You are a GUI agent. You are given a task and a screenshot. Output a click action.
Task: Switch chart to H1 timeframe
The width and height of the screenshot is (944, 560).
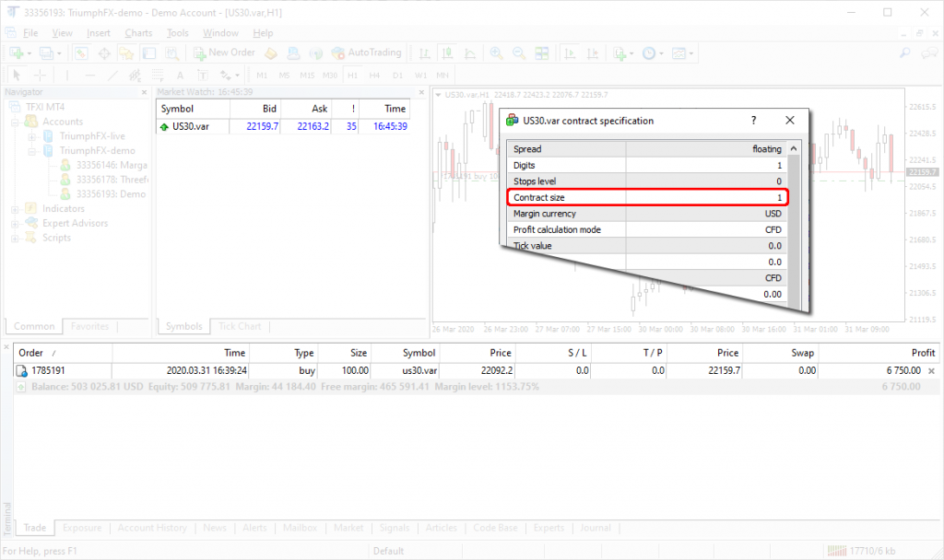pos(352,76)
